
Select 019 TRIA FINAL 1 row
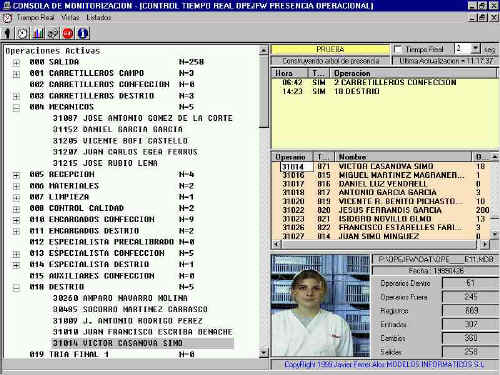[112, 354]
